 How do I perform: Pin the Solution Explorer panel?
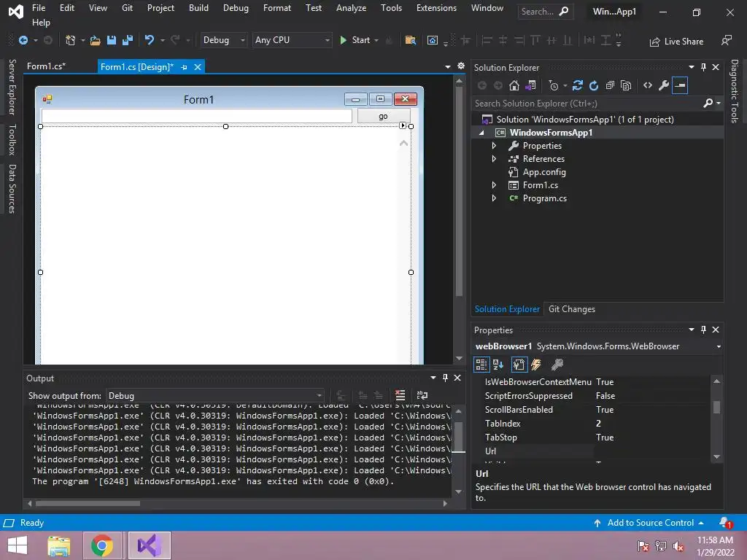(x=704, y=67)
